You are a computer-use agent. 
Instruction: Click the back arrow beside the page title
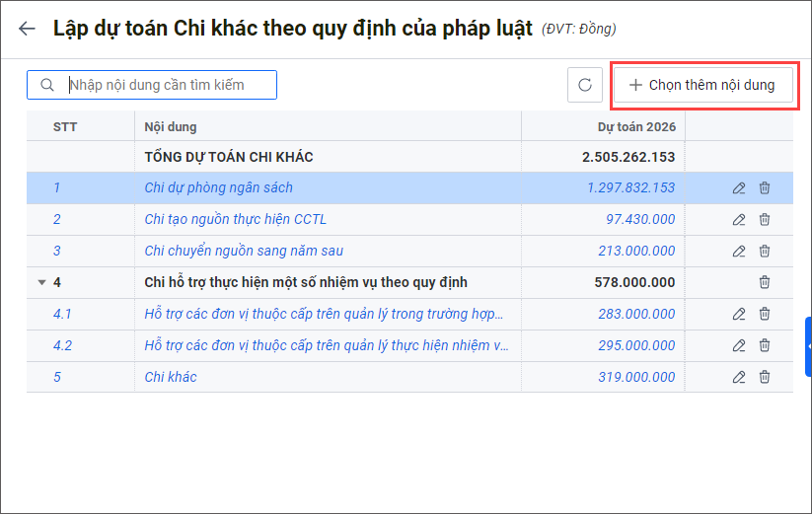click(27, 29)
